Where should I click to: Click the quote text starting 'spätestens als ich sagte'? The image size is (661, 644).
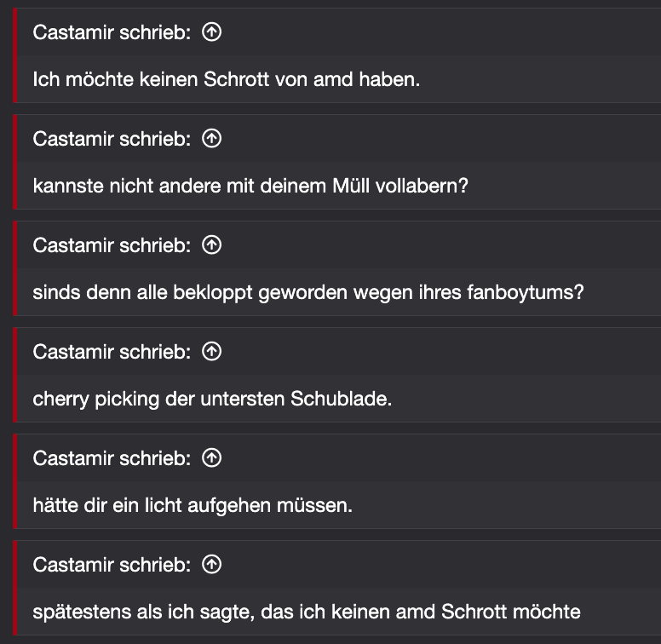tap(307, 612)
